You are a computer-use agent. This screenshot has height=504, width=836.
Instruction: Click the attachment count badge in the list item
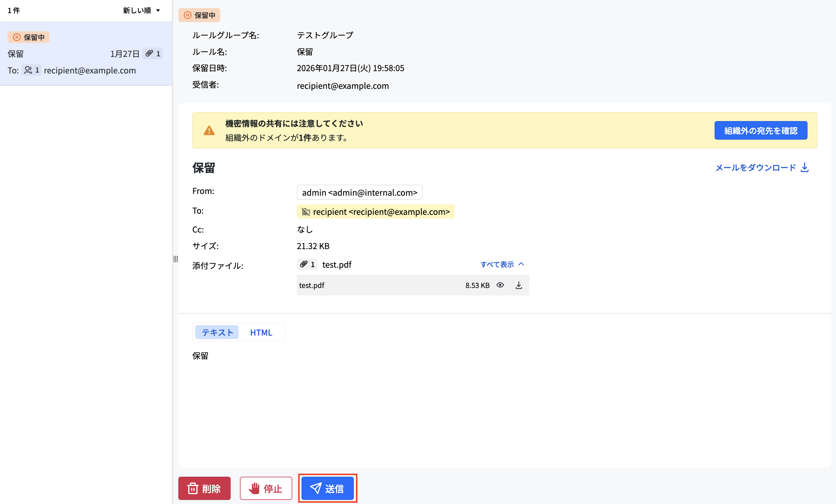coord(152,54)
